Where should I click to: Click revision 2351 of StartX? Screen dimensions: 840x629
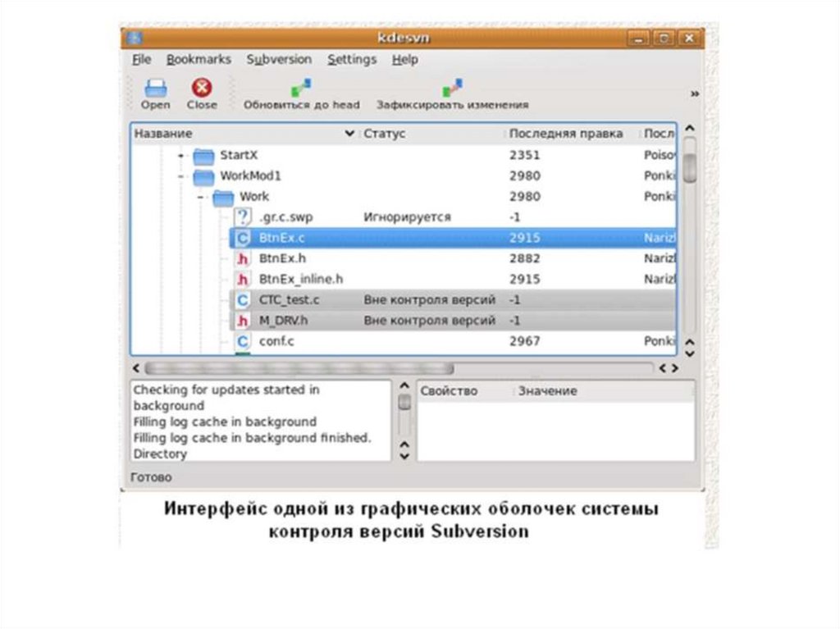click(x=524, y=155)
